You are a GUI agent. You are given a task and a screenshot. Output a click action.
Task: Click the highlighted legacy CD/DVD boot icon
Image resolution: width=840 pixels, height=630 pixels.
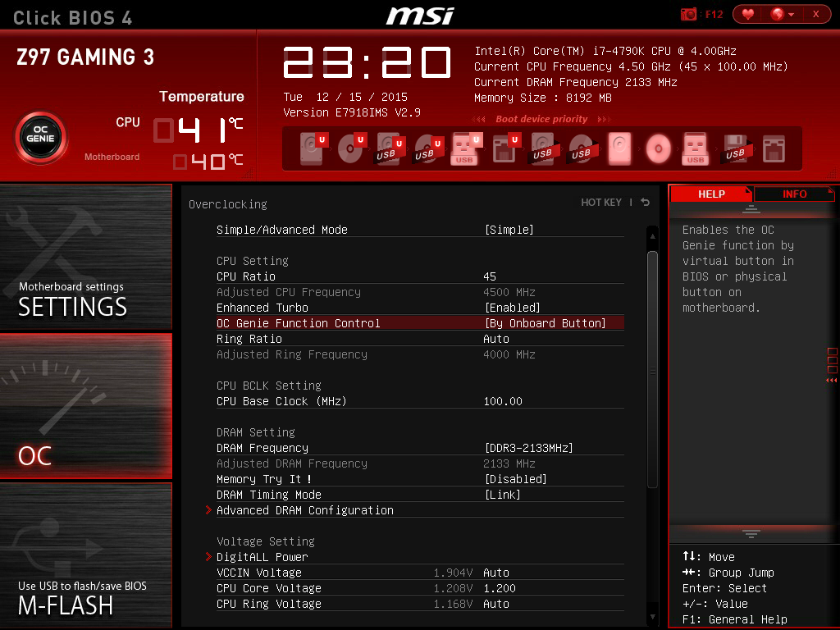[x=659, y=148]
